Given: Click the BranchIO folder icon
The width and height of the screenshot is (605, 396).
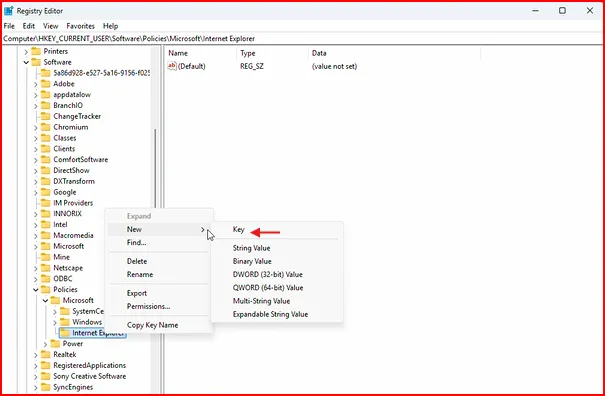Looking at the screenshot, I should pyautogui.click(x=46, y=105).
